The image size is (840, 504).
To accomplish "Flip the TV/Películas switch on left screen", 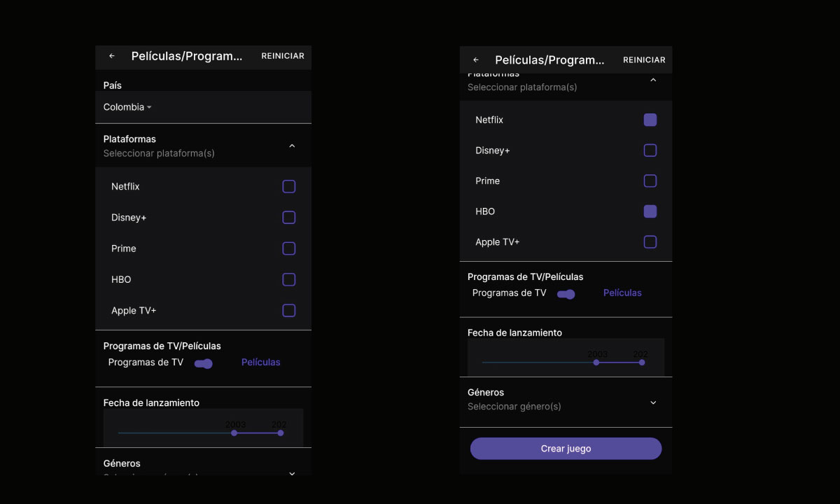I will pos(204,363).
